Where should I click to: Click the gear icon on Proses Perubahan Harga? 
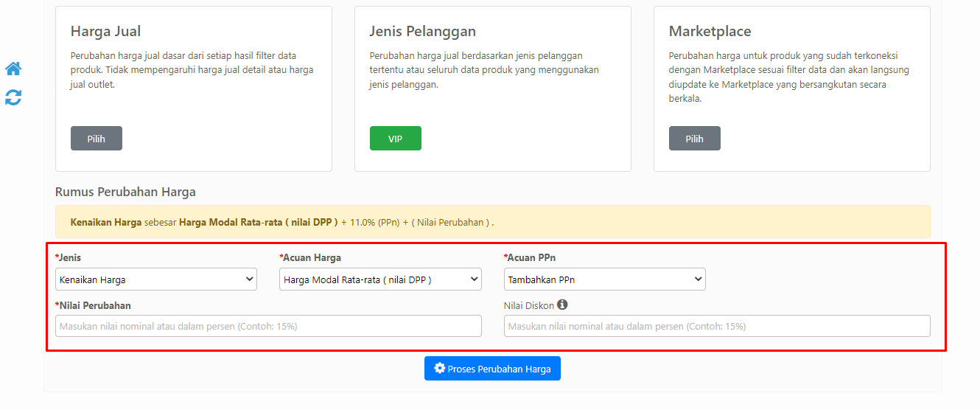pos(440,369)
